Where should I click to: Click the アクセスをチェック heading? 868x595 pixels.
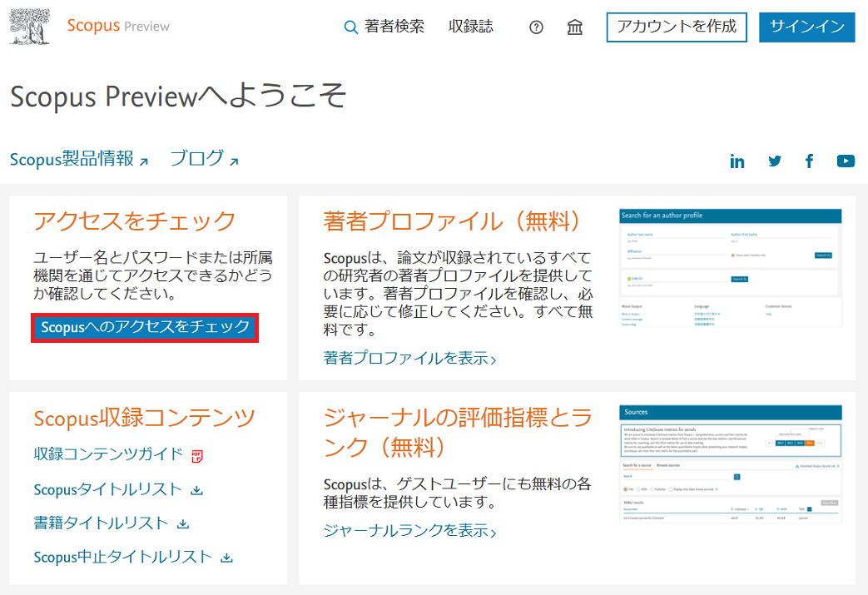(135, 221)
